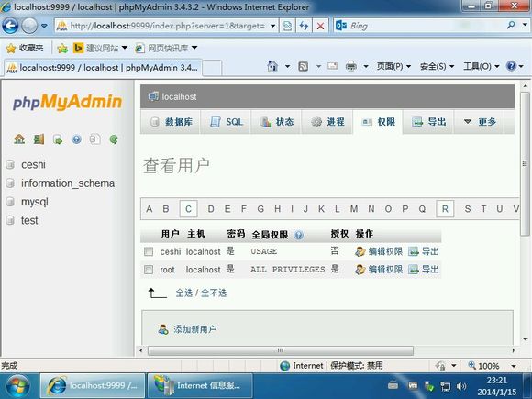Screen dimensions: 532x399
Task: Open the ceshi database in sidebar
Action: pos(33,164)
